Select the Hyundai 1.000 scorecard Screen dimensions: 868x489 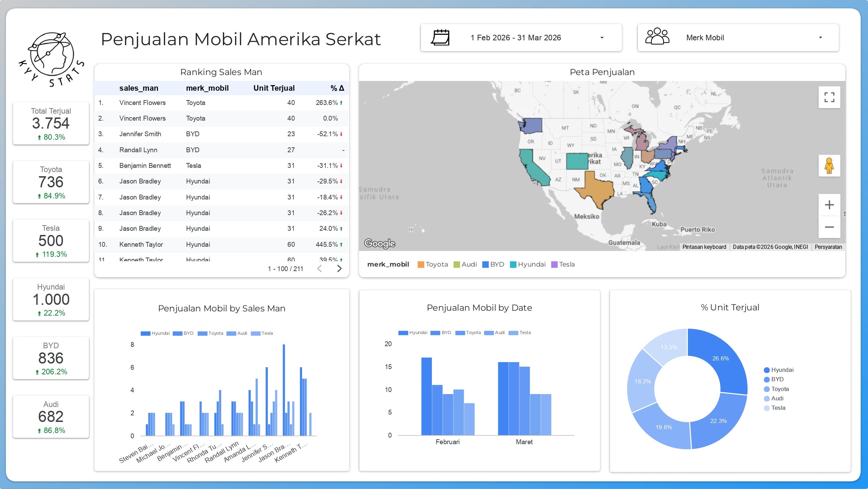tap(51, 299)
